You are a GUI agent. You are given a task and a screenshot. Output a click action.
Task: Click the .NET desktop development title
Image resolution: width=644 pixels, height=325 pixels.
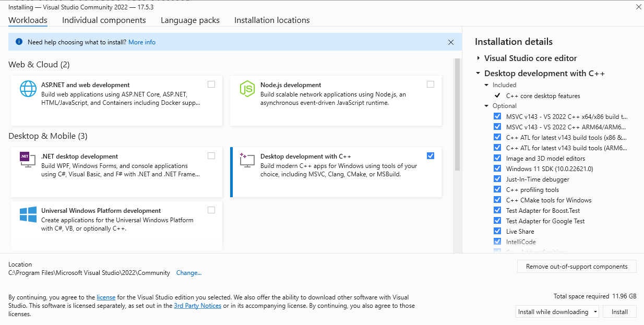79,157
